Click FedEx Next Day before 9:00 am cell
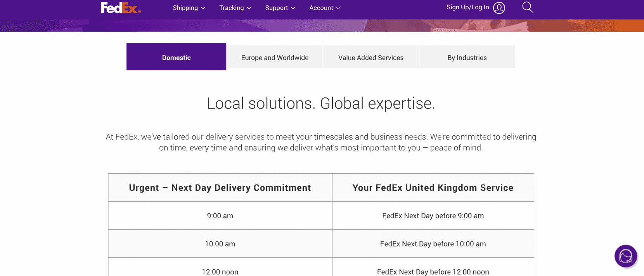This screenshot has width=644, height=276. click(433, 216)
